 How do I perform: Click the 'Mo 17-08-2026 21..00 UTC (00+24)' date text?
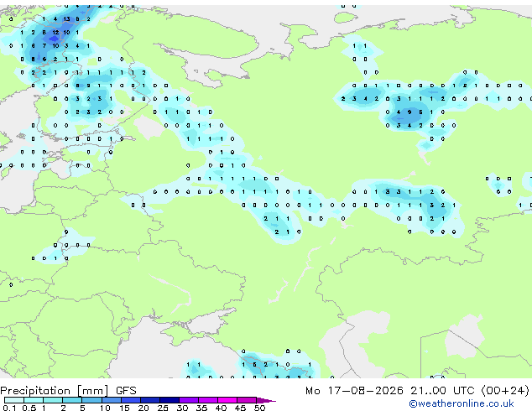417,391
